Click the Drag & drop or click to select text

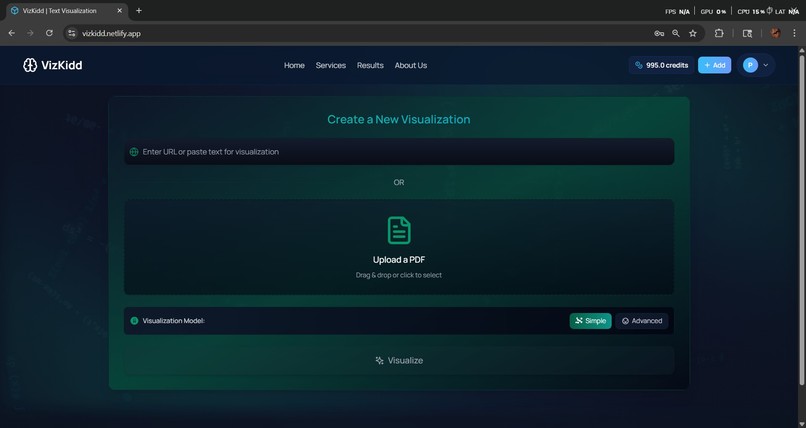point(399,275)
